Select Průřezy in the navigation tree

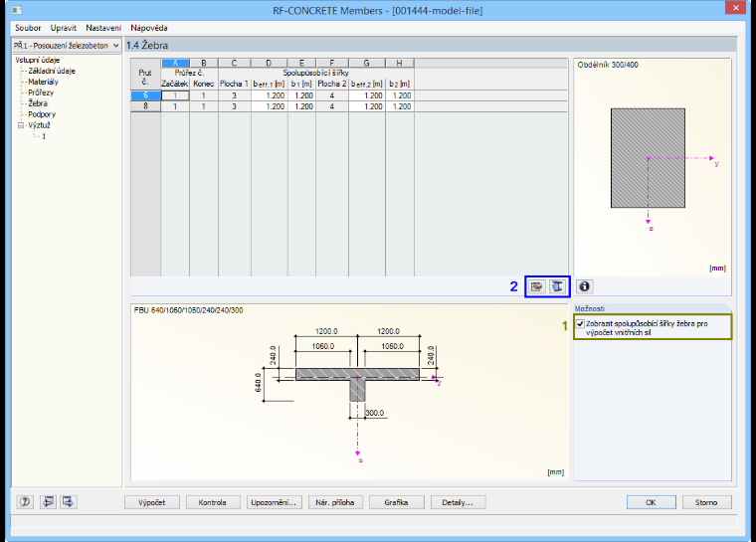(41, 92)
